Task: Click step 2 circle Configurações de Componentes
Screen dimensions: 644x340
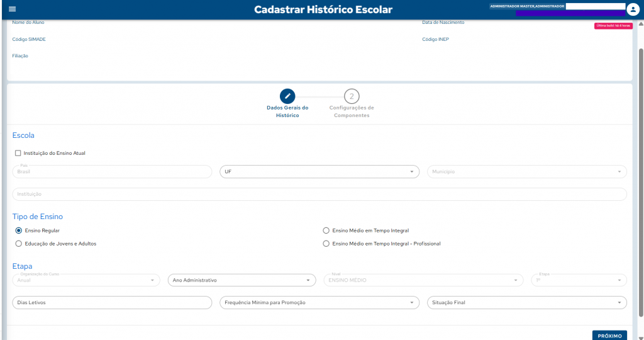Action: (352, 96)
